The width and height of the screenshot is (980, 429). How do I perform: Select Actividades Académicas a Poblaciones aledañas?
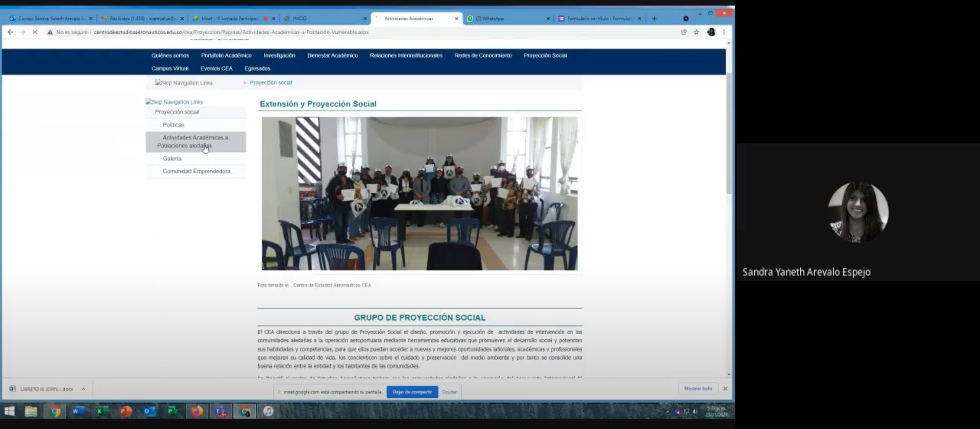pos(195,142)
